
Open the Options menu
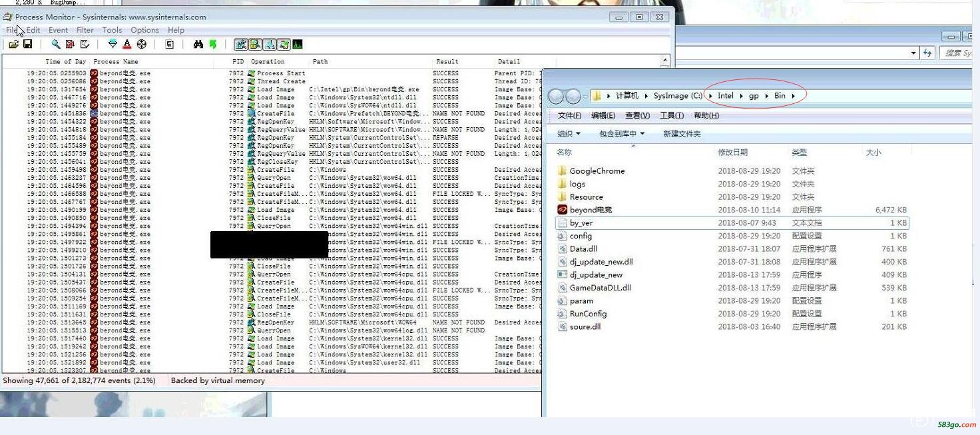(144, 30)
